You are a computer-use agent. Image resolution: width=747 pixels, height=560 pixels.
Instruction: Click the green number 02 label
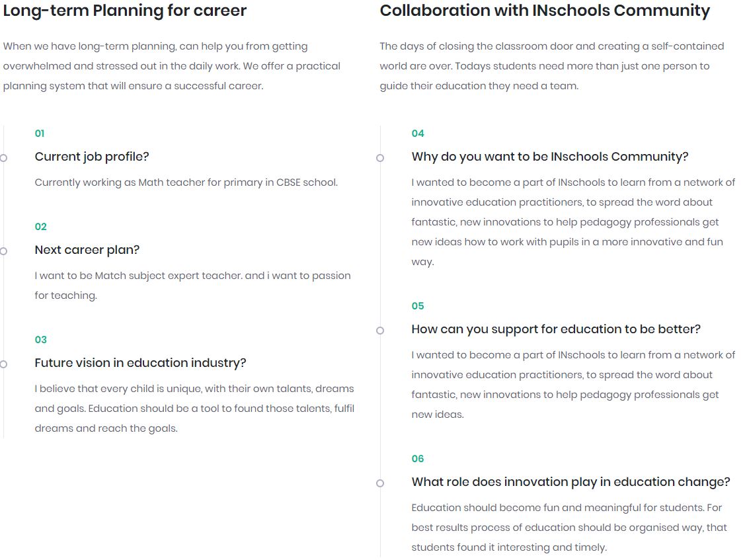40,227
